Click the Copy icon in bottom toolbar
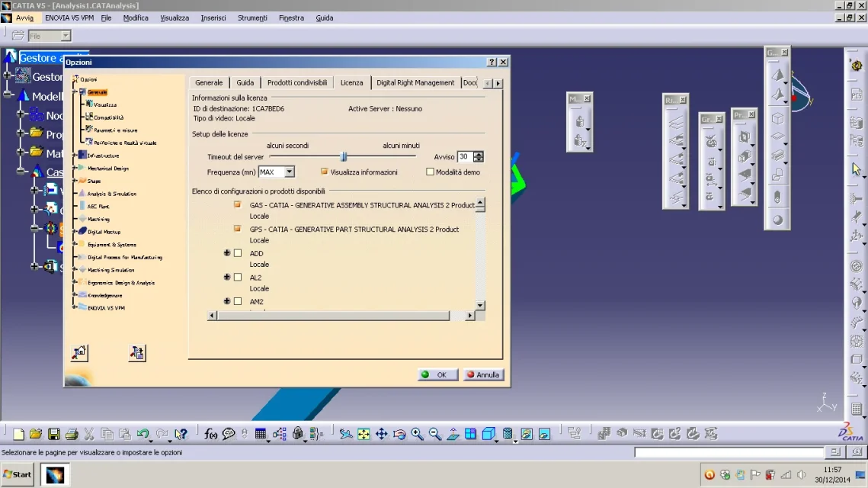Image resolution: width=868 pixels, height=488 pixels. [x=107, y=435]
